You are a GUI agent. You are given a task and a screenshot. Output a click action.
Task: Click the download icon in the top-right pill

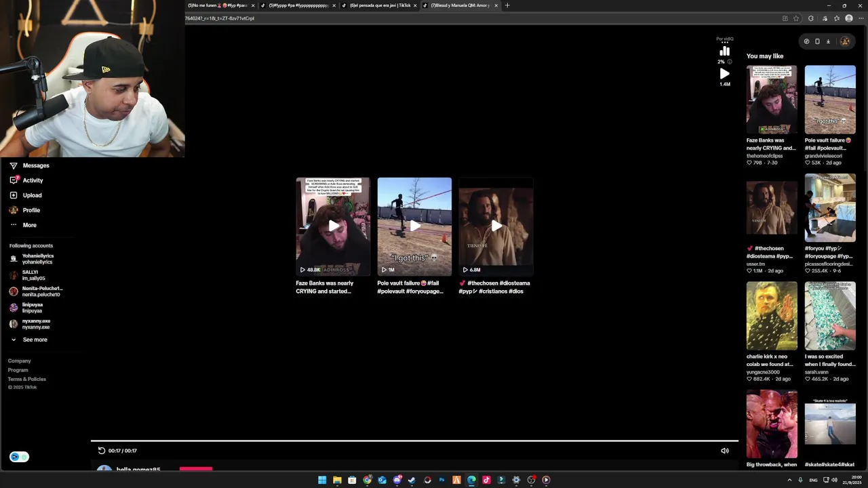tap(828, 41)
